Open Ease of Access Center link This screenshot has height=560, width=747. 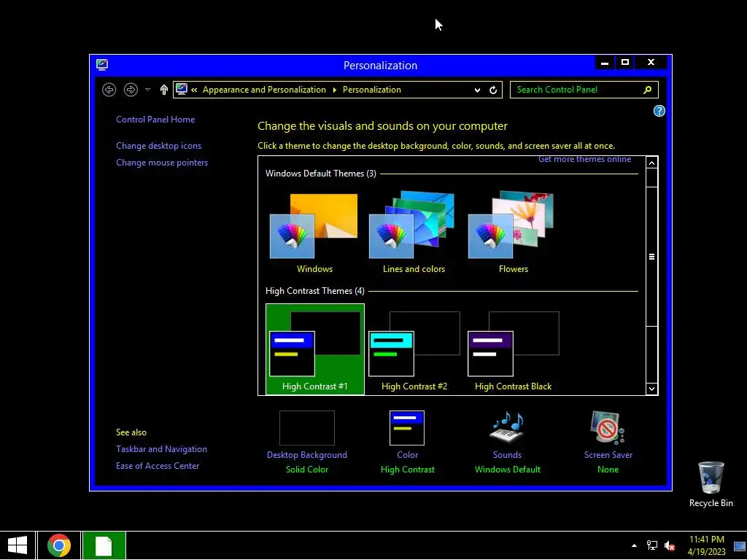158,466
